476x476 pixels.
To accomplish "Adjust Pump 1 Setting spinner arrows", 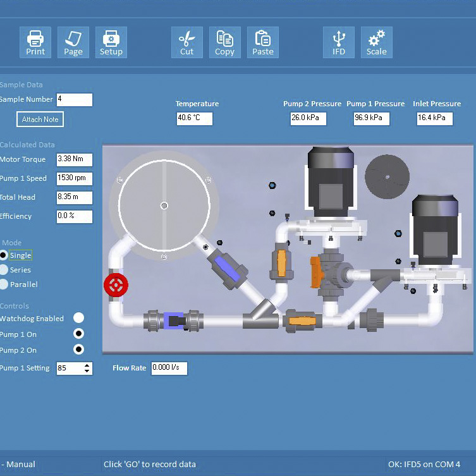I will click(x=87, y=368).
